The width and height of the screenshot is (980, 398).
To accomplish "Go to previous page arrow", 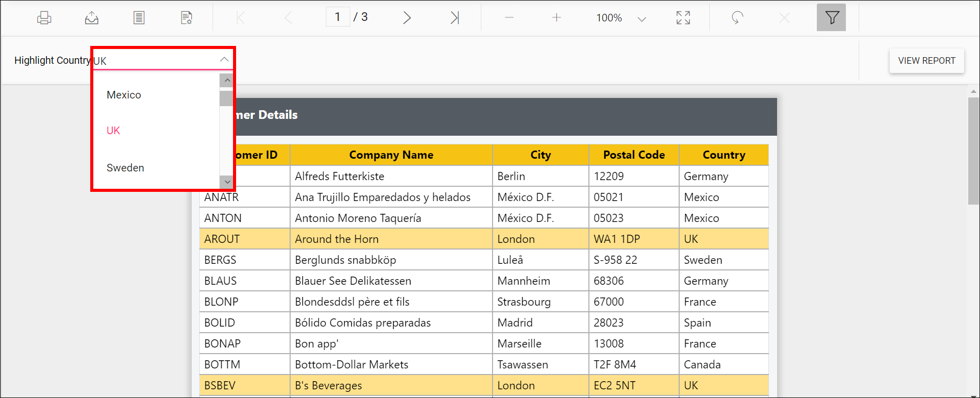I will [288, 18].
